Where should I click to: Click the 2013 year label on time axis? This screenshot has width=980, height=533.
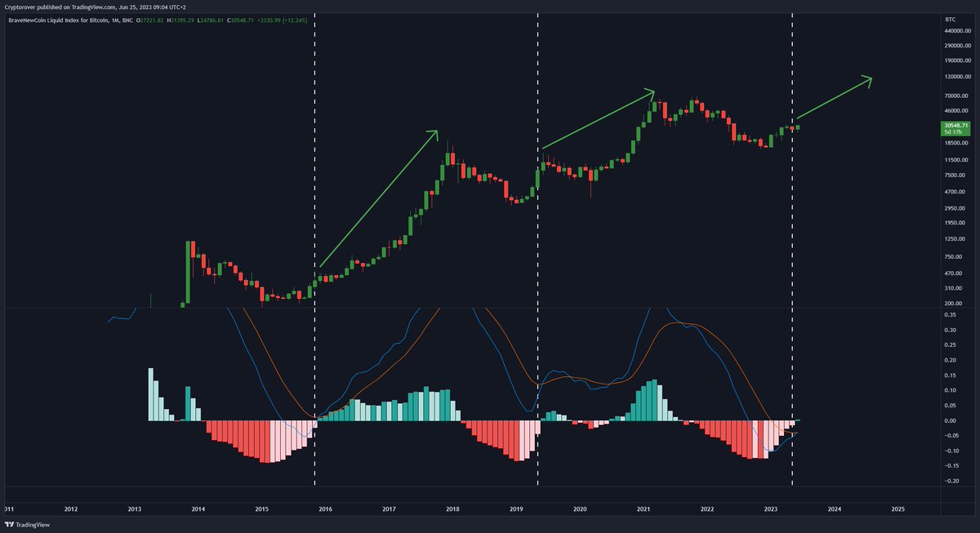135,509
